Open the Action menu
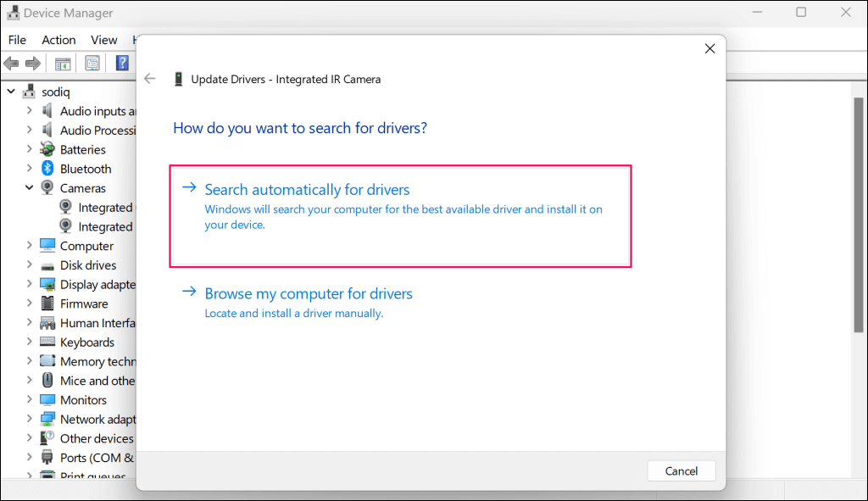 pos(58,40)
